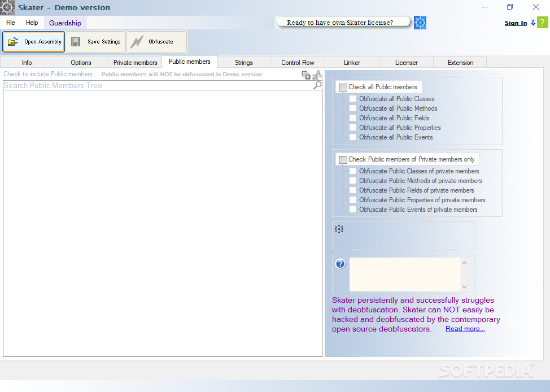Screen dimensions: 550x392
Task: Enable Obfuscate Public Classes of private members
Action: coord(352,171)
